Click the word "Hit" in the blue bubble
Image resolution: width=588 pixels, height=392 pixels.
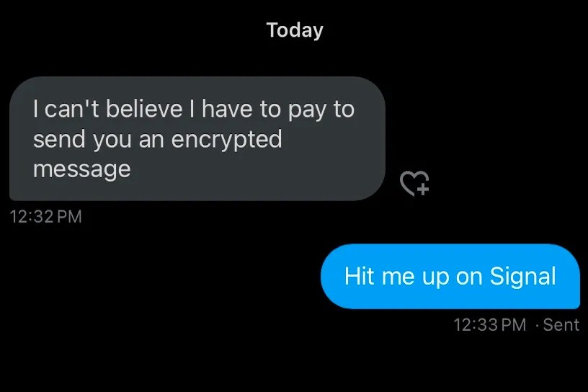click(x=360, y=276)
